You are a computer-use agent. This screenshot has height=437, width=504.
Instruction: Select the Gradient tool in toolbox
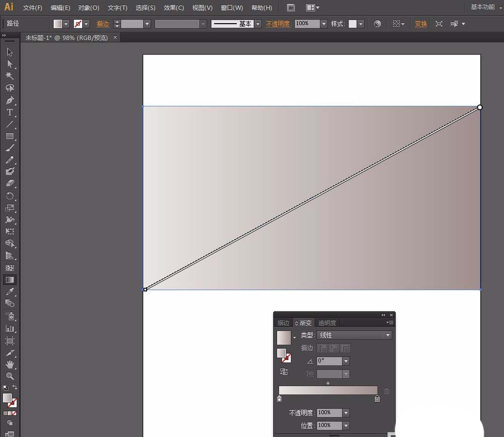(x=10, y=279)
